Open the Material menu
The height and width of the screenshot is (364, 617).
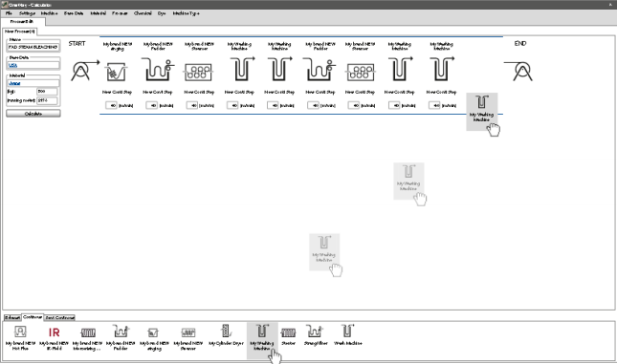click(x=98, y=13)
